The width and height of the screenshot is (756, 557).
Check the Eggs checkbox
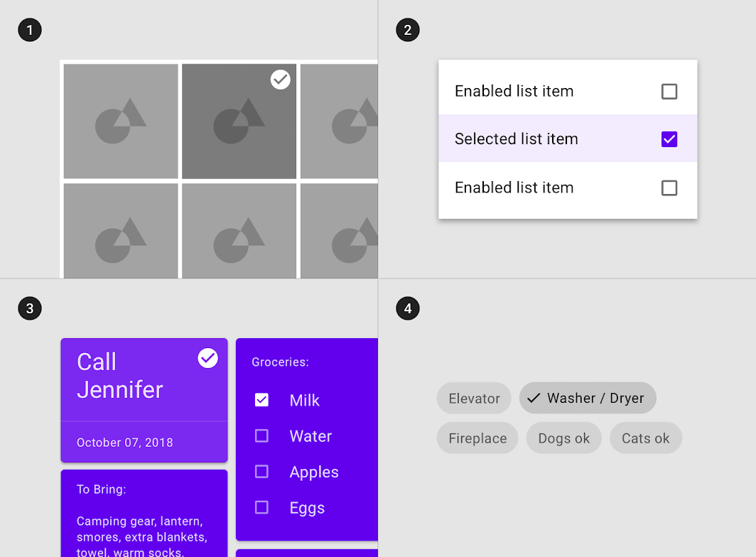coord(261,507)
